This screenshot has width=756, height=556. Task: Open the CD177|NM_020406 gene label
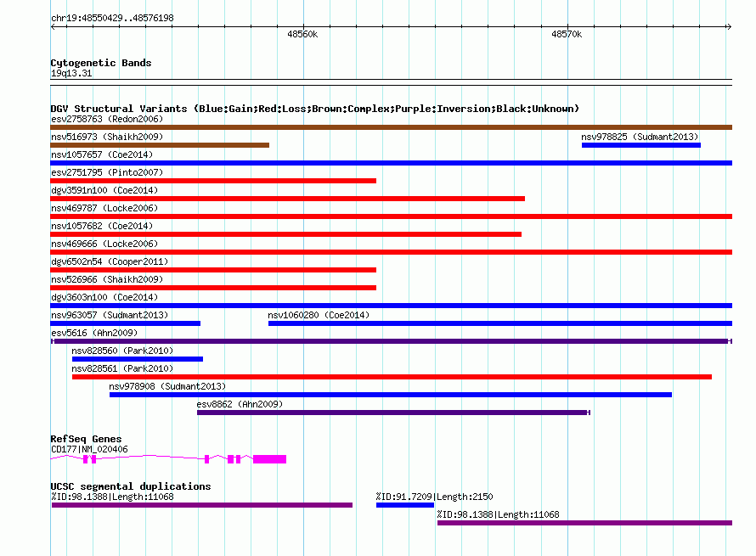coord(90,450)
